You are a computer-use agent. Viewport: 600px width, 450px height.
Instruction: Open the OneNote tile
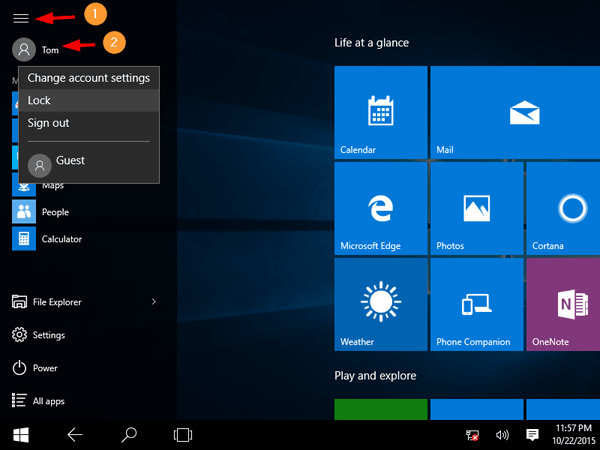pyautogui.click(x=563, y=304)
